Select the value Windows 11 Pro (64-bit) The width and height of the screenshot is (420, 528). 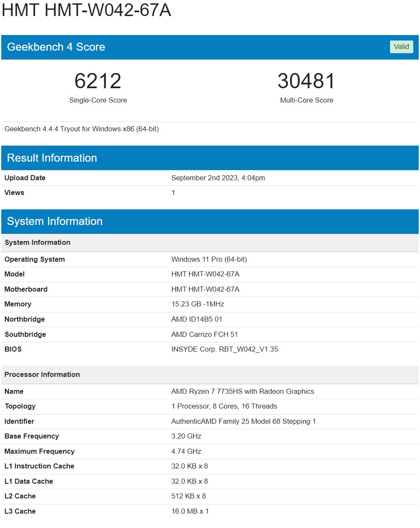(209, 259)
